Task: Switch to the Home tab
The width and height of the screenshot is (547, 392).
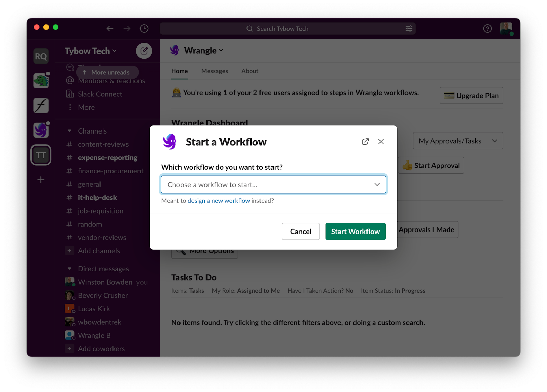Action: point(179,71)
